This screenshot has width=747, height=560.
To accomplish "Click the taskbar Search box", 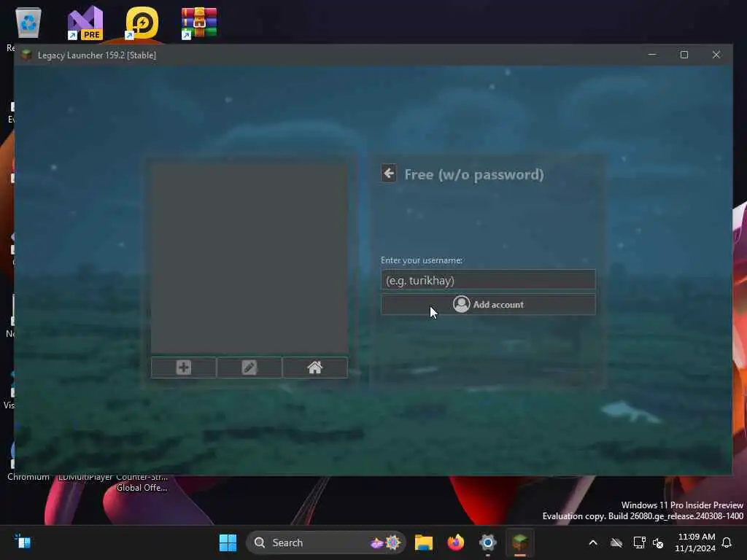I will (x=326, y=542).
